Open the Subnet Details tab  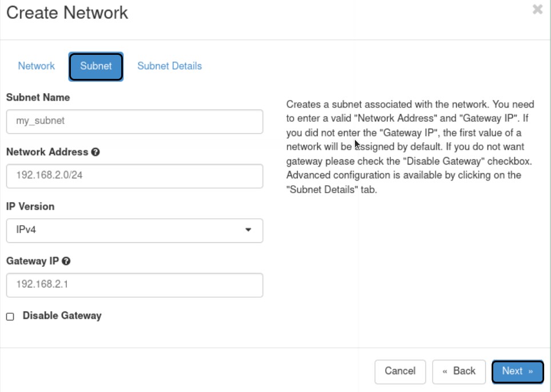169,66
